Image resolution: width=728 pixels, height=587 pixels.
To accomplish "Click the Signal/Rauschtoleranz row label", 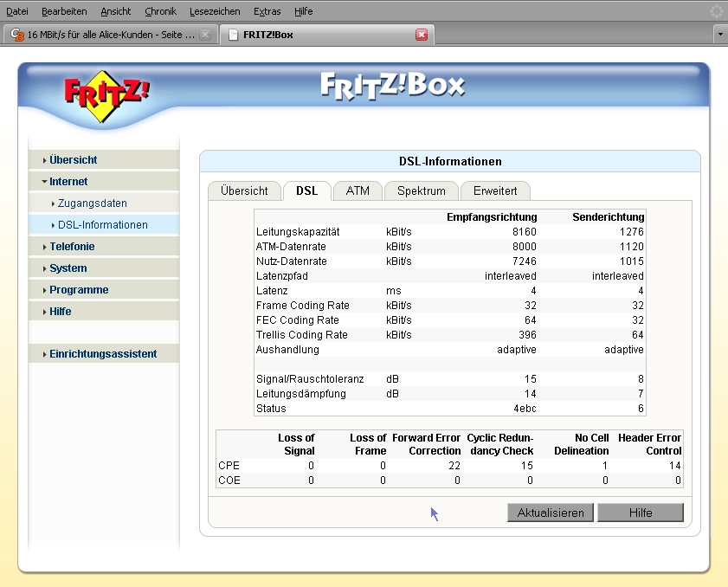I will click(x=310, y=379).
